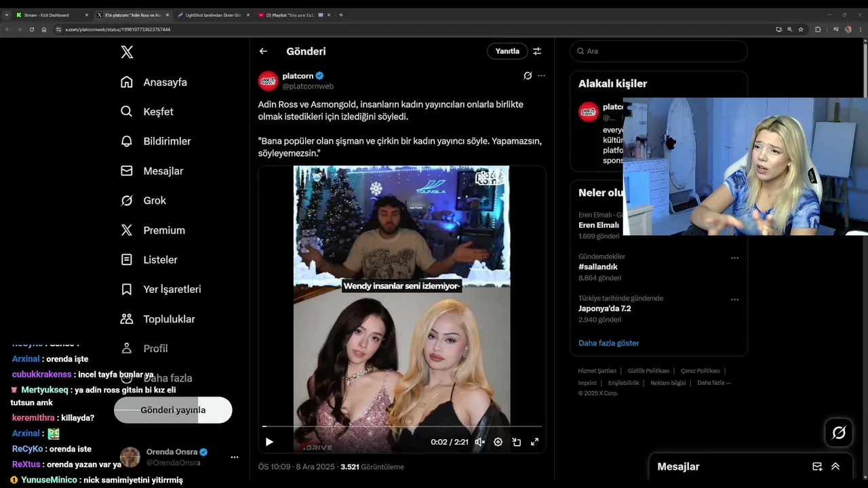Open Chrome media controls icon
Screen dimensions: 868x488
tap(836, 29)
